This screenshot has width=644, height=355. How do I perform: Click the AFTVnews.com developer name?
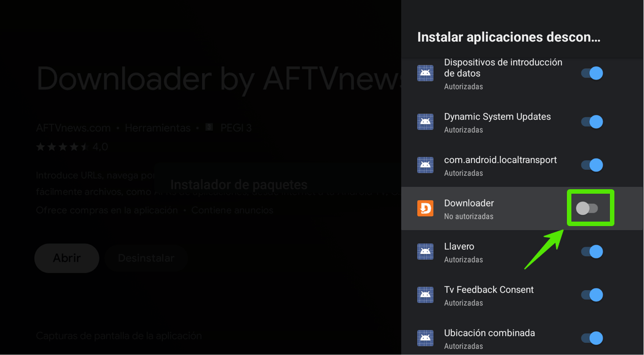point(73,128)
